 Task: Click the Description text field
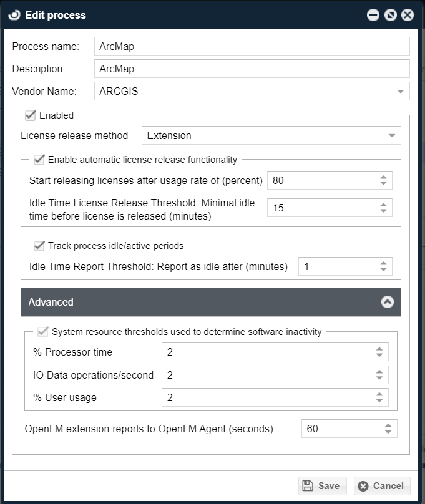click(x=252, y=69)
